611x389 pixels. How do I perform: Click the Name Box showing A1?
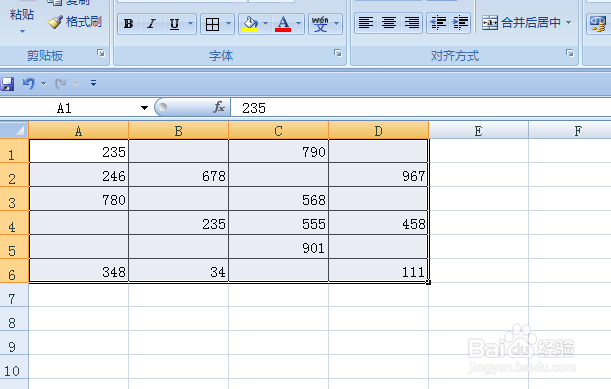[x=68, y=108]
